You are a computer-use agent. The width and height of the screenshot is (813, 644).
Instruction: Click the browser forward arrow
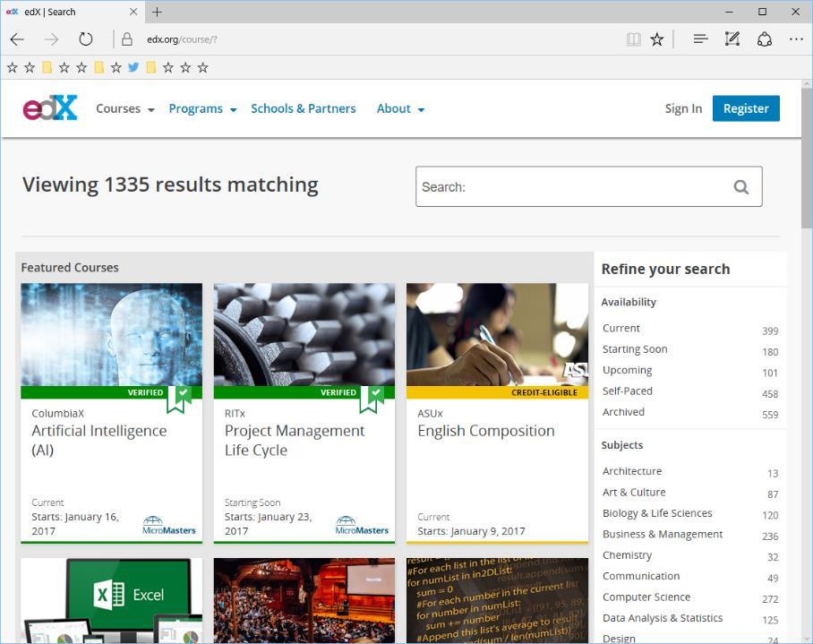51,39
